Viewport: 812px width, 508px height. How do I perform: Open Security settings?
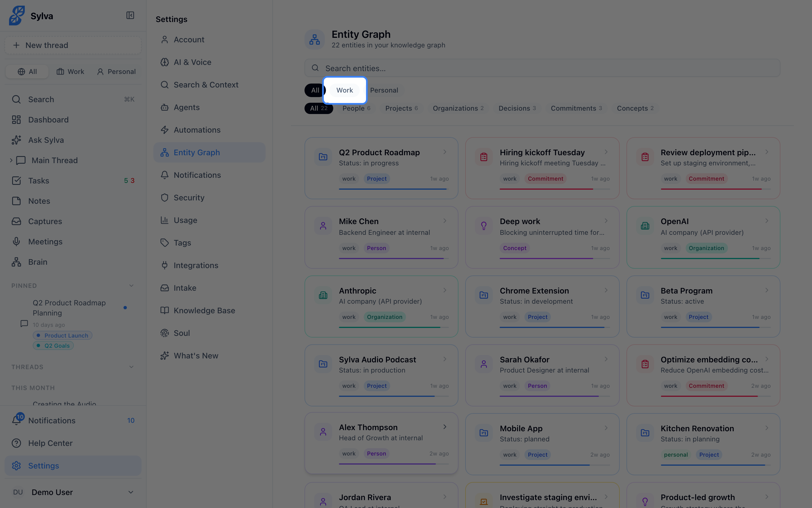[209, 198]
